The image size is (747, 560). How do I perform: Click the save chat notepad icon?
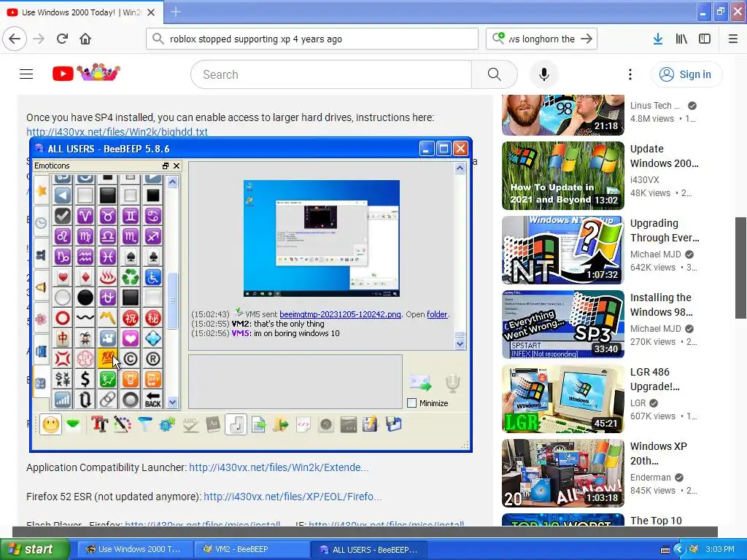pos(370,424)
